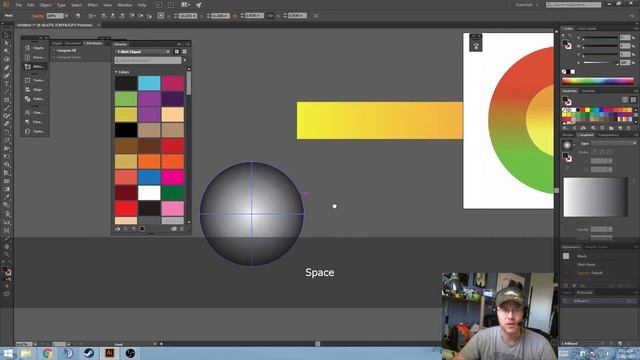Select the Paintbrush tool
The image size is (640, 360).
6,108
